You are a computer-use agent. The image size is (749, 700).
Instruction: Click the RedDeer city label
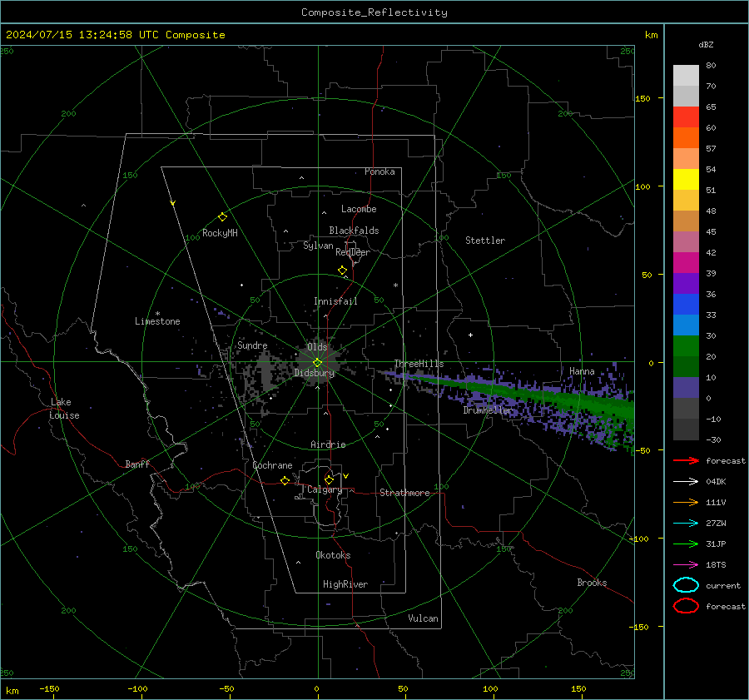click(x=353, y=252)
